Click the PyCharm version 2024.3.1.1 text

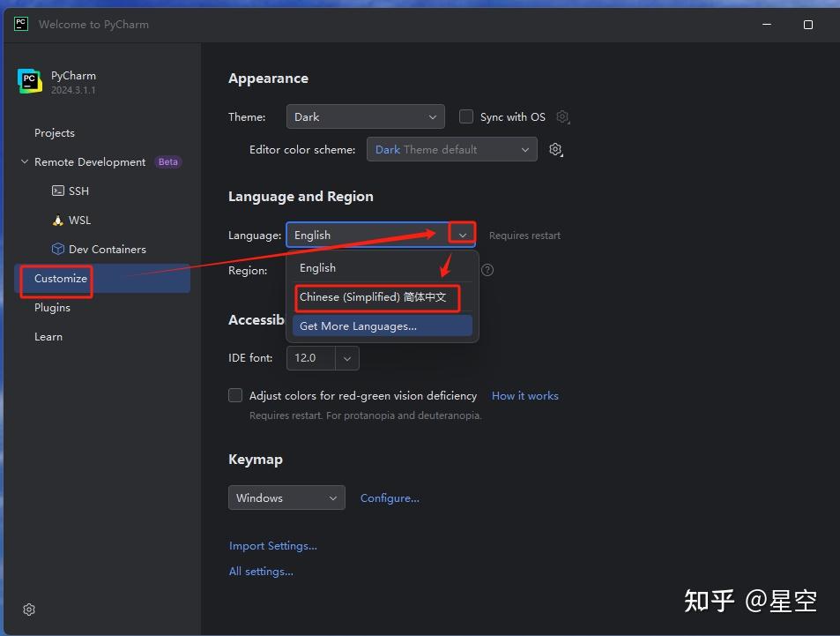tap(73, 90)
